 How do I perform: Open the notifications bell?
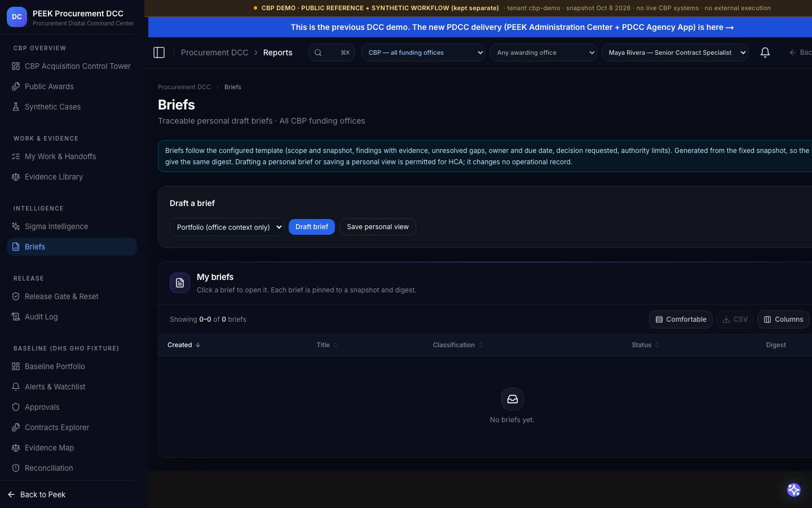765,52
